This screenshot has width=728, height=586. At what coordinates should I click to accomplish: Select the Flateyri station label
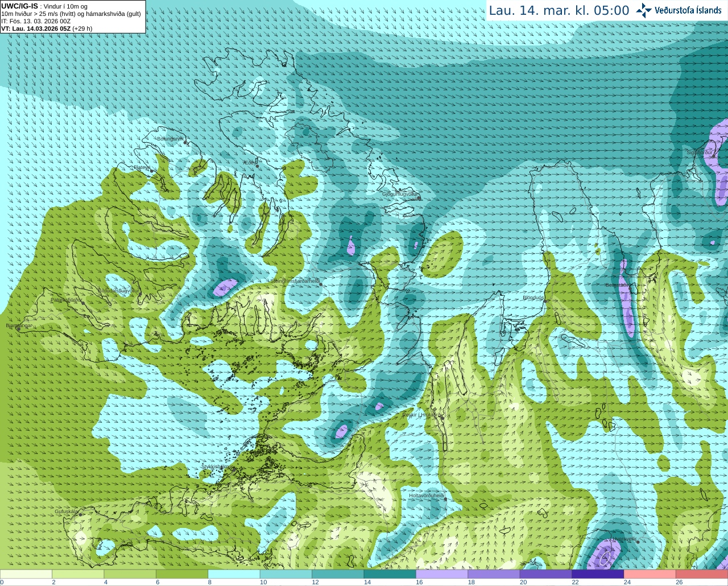[x=142, y=167]
